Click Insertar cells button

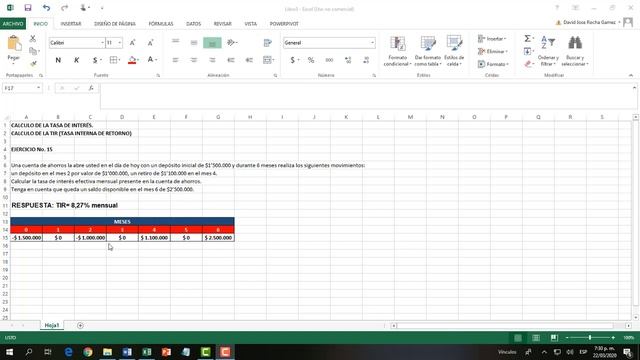tap(492, 38)
